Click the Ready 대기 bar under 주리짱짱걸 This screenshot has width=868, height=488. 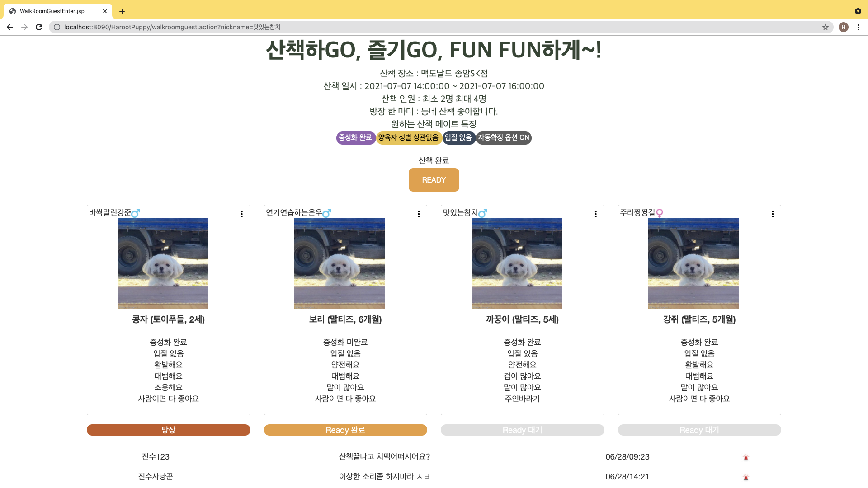pos(699,430)
